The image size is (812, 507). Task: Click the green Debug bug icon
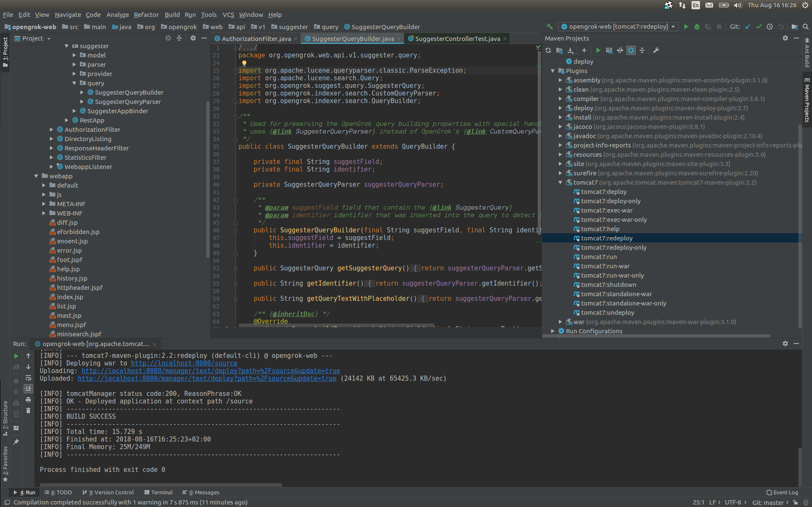[697, 27]
